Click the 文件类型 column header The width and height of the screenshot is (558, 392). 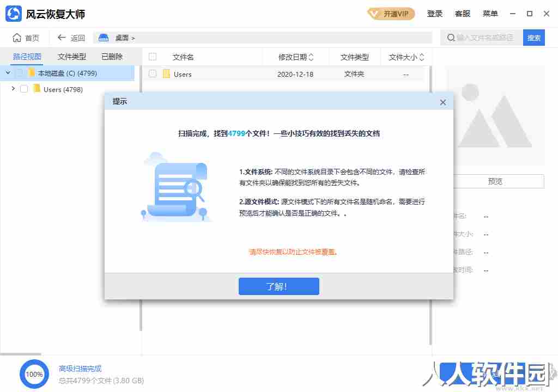[354, 57]
